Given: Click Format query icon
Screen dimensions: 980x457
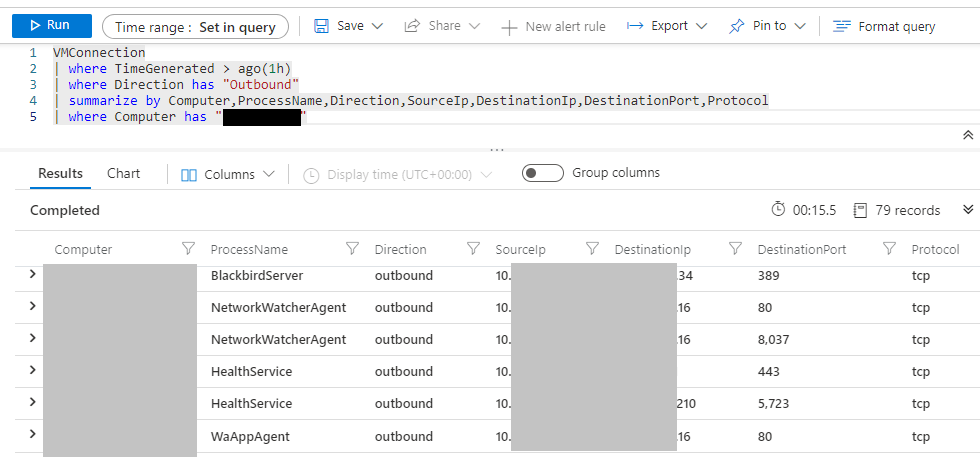Looking at the screenshot, I should pyautogui.click(x=842, y=26).
